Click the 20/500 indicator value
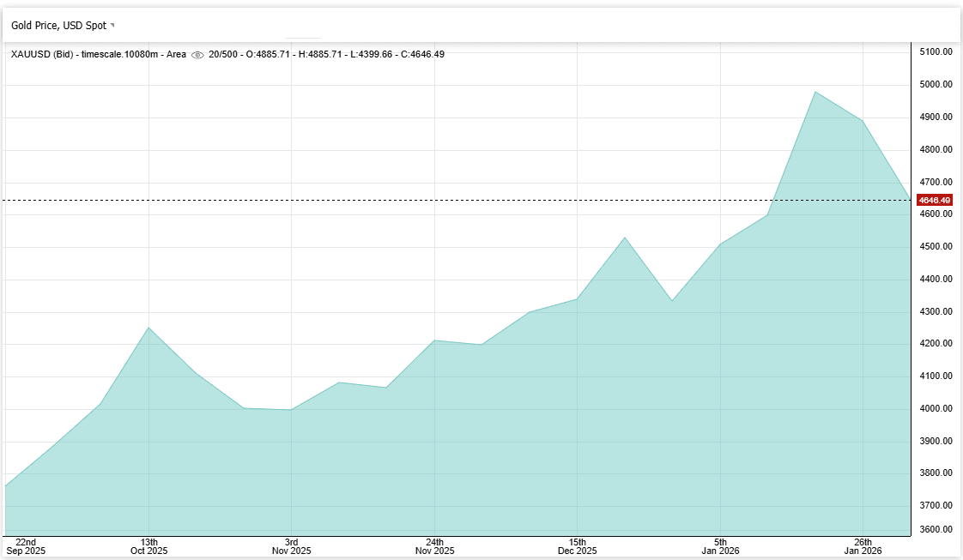The width and height of the screenshot is (963, 560). tap(223, 54)
